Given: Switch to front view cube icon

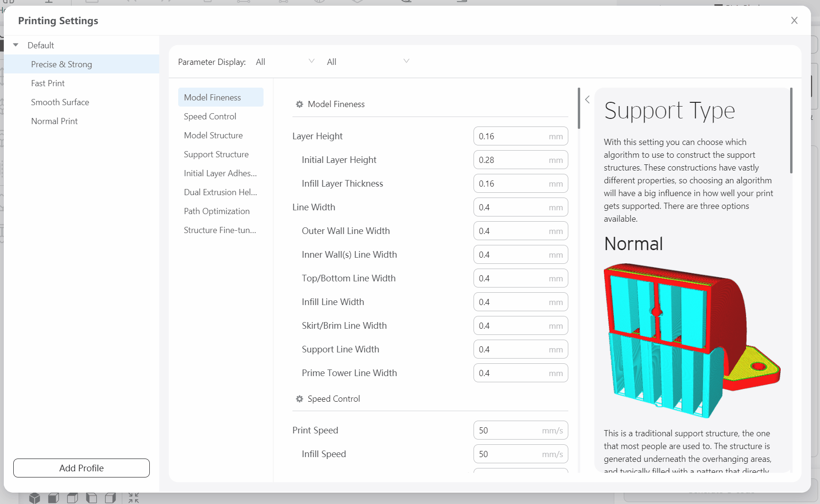Looking at the screenshot, I should [54, 498].
